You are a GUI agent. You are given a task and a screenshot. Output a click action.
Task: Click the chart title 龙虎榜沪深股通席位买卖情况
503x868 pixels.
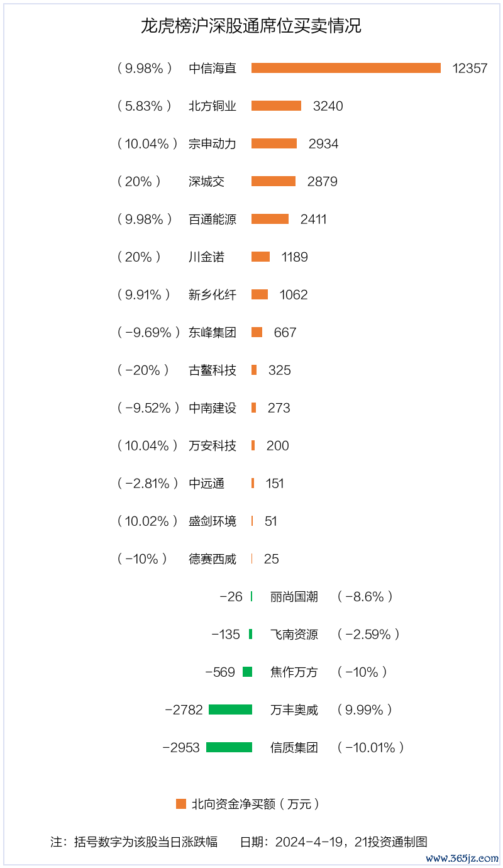point(251,26)
